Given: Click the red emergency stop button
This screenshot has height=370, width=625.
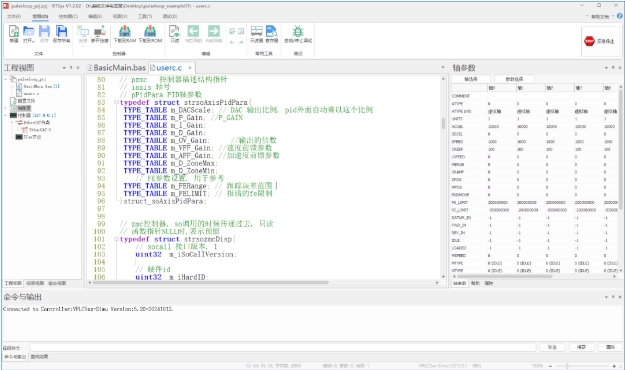Looking at the screenshot, I should click(x=599, y=41).
